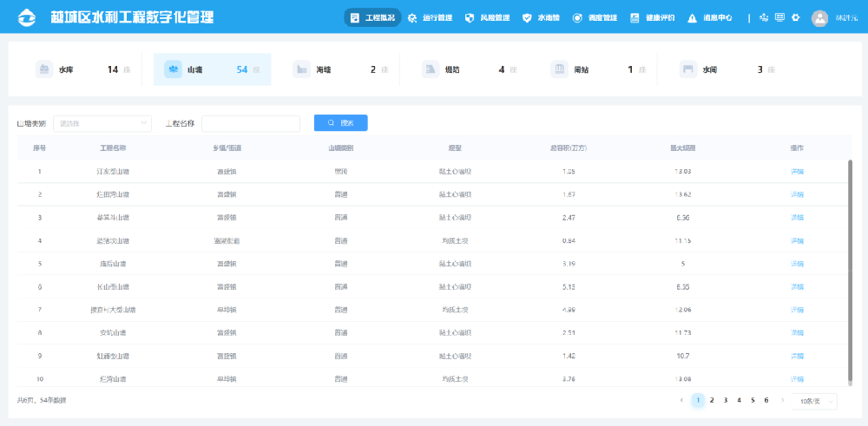Open settings via the gear icon

(x=796, y=17)
